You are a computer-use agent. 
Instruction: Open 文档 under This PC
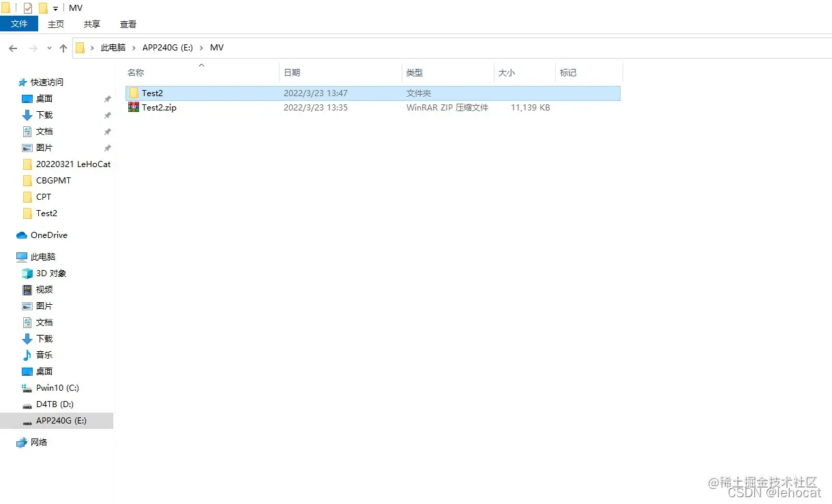[x=44, y=322]
